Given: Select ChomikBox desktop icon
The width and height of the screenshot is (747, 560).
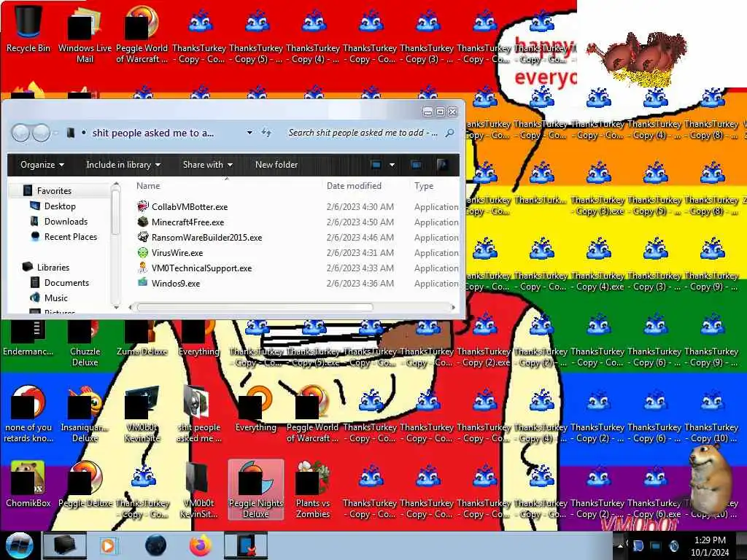Looking at the screenshot, I should tap(28, 484).
